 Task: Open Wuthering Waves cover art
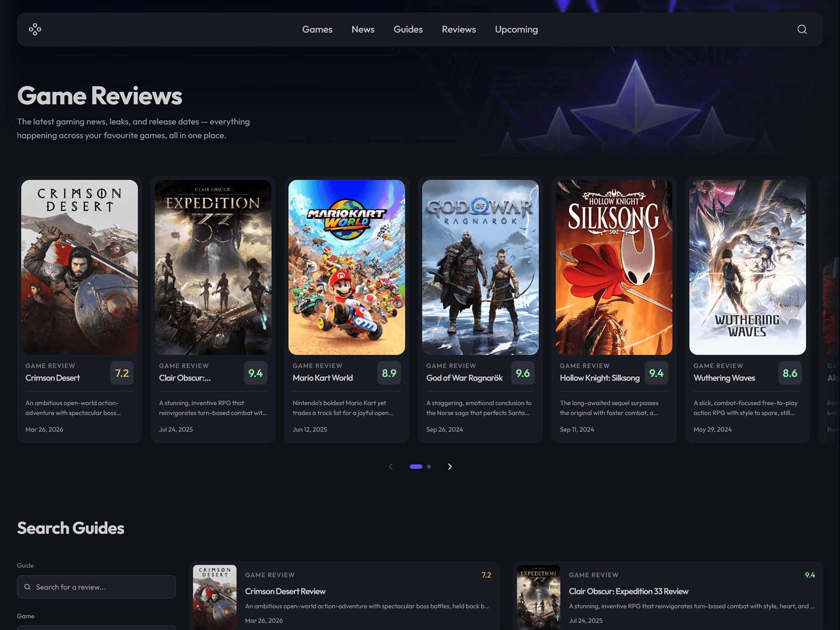point(747,268)
